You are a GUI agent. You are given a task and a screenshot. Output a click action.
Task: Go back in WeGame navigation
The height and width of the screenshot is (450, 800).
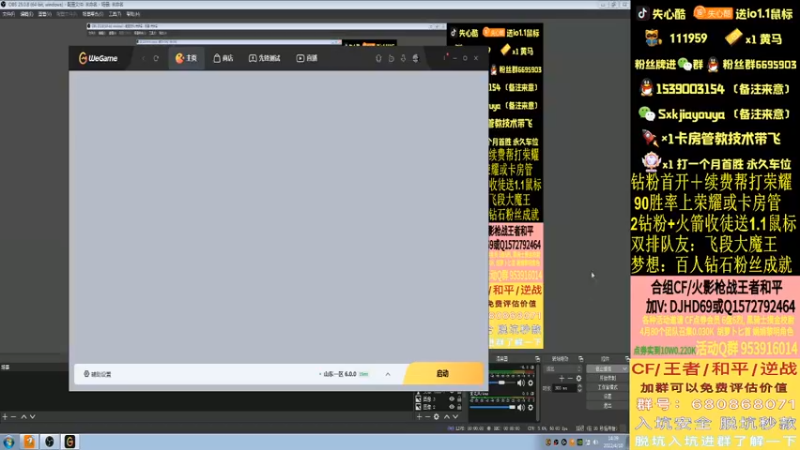point(143,58)
